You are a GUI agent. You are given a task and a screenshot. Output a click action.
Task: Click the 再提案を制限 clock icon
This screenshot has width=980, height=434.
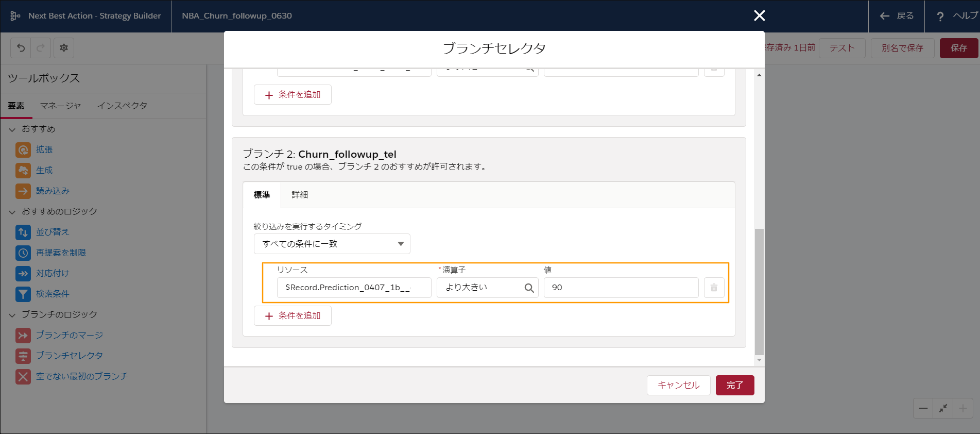point(23,253)
